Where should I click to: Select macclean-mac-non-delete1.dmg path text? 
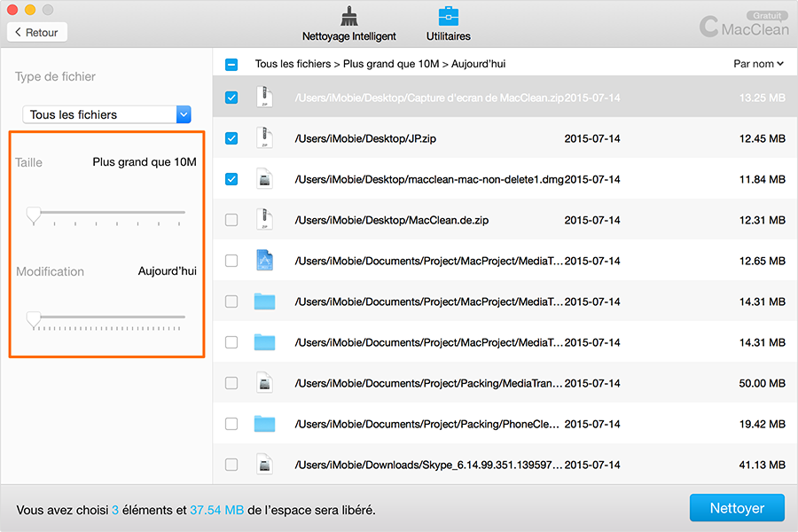428,179
